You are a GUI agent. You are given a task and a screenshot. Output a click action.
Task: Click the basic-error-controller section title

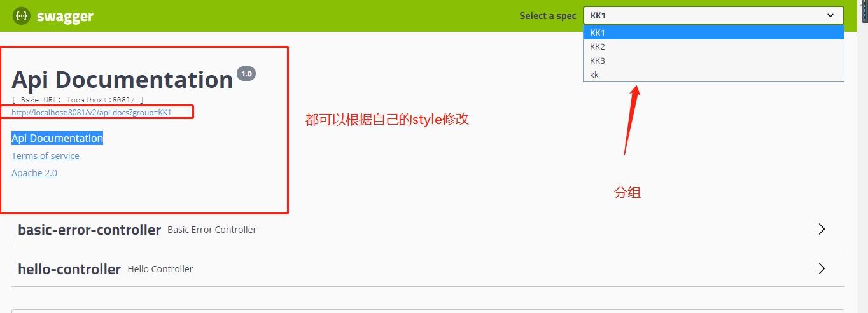click(89, 230)
